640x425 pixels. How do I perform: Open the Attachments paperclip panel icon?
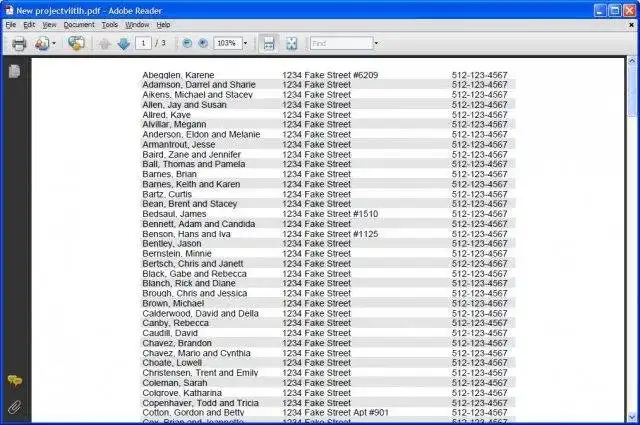click(x=15, y=407)
